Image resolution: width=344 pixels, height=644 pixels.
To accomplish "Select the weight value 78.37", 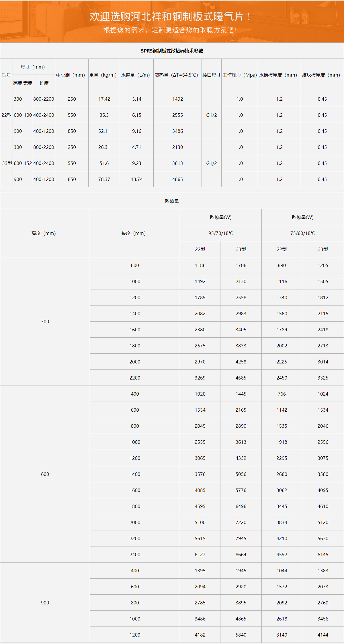I will coord(104,179).
